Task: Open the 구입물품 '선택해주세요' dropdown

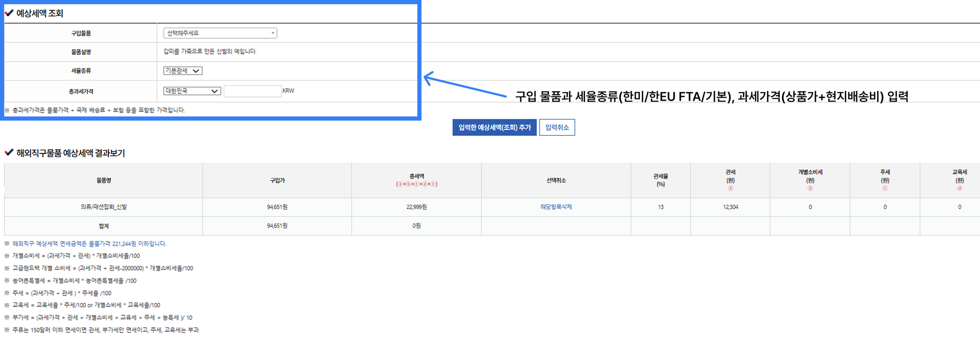Action: pyautogui.click(x=220, y=33)
